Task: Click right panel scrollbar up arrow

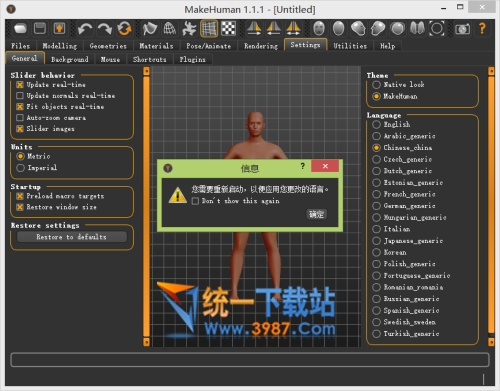Action: click(x=491, y=71)
